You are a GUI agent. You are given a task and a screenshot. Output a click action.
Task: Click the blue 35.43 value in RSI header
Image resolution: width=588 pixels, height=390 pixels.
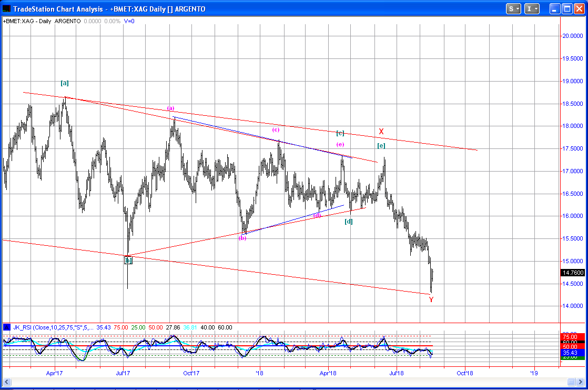pos(104,327)
